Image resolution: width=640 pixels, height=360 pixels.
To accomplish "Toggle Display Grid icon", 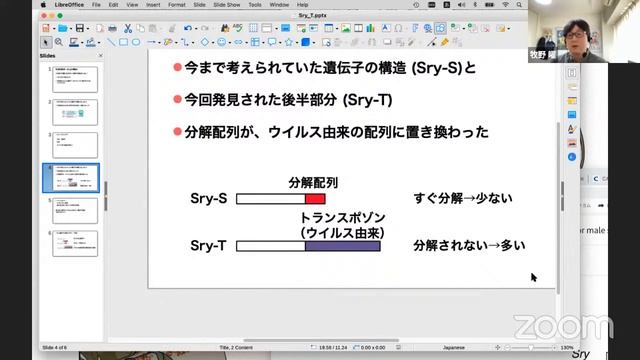I will [253, 28].
